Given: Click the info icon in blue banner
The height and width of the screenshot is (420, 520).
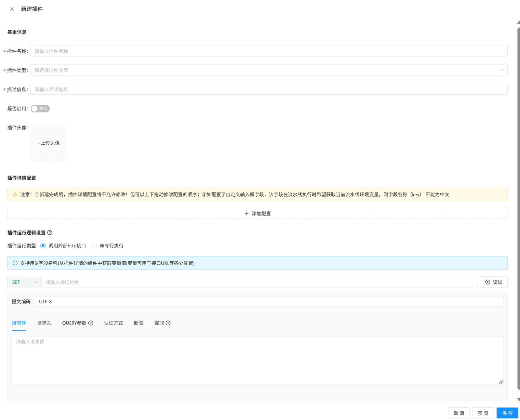Looking at the screenshot, I should [x=15, y=263].
